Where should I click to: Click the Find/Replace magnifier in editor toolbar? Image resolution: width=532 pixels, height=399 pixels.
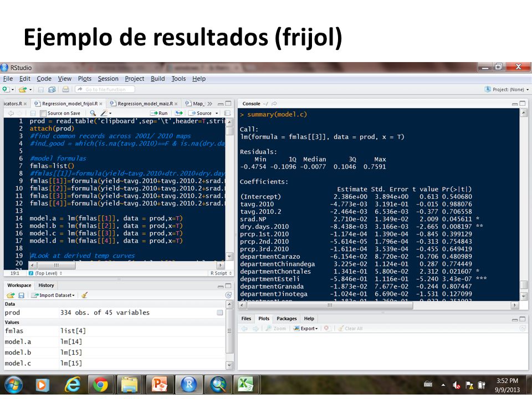point(93,113)
